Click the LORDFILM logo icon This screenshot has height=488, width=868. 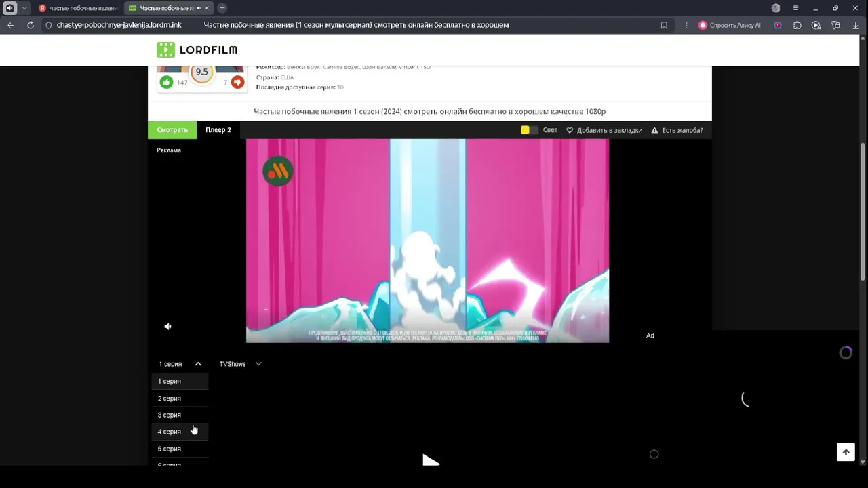[165, 49]
